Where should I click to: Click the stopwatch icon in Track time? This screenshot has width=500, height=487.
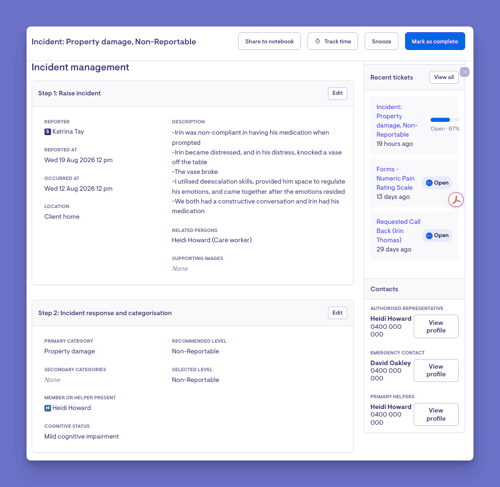coord(317,41)
